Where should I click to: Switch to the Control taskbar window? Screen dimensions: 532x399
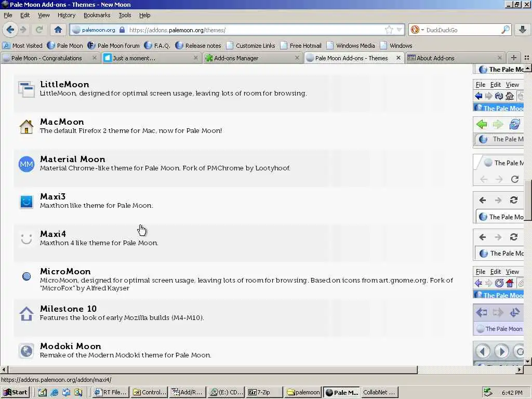150,393
